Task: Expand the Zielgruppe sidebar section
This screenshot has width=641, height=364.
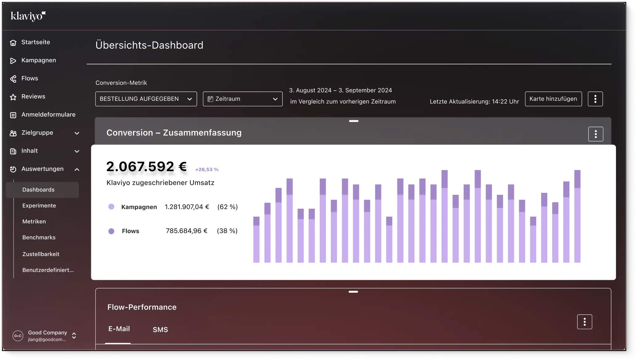Action: [77, 133]
